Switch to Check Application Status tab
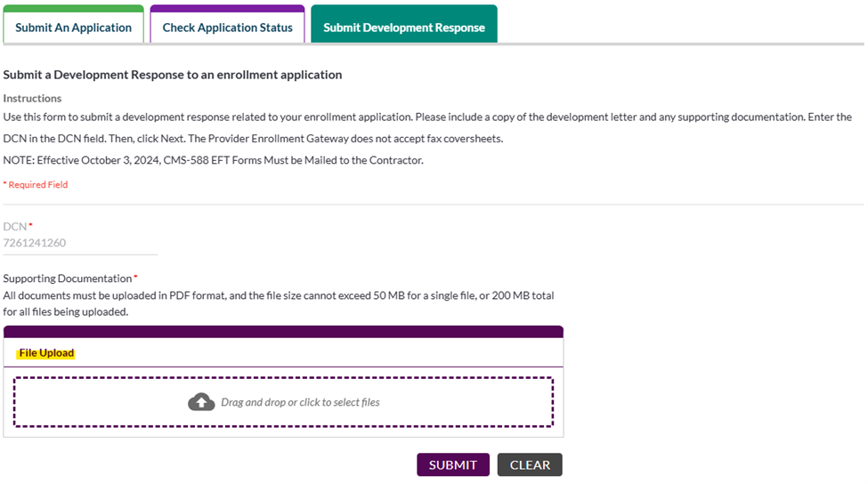Image resolution: width=868 pixels, height=484 pixels. [x=228, y=24]
